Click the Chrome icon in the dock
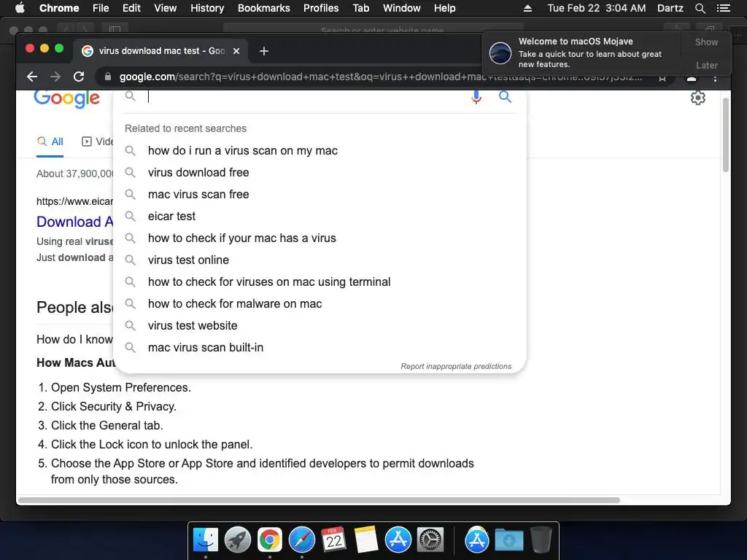Viewport: 747px width, 560px height. click(x=270, y=540)
